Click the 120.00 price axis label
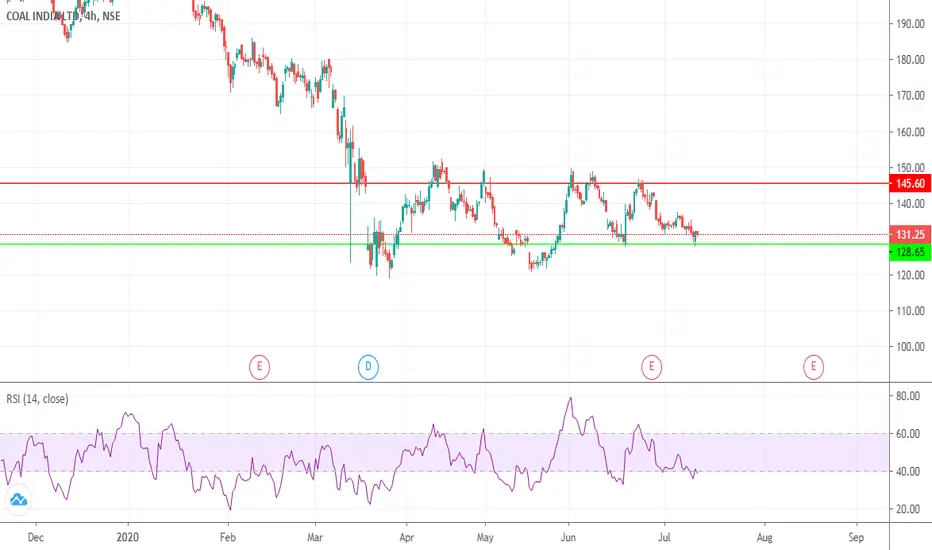 click(910, 275)
